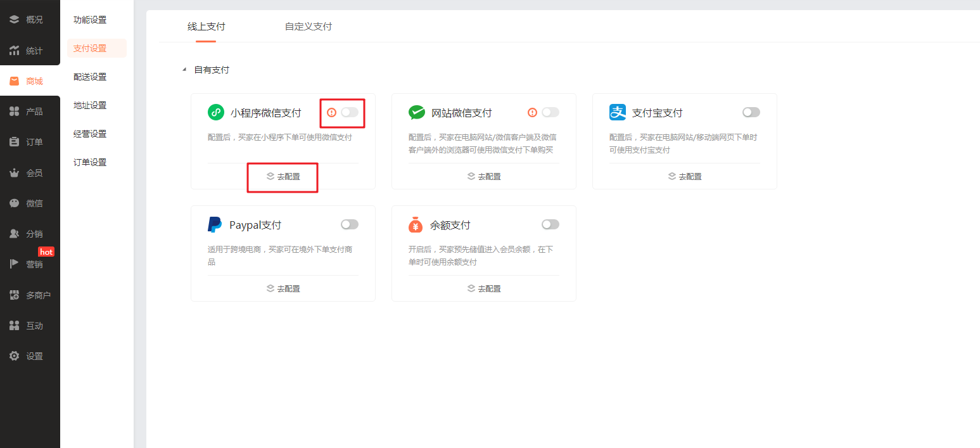This screenshot has width=980, height=448.
Task: Click the 网站微信支付 WeChat Pay logo
Action: point(417,113)
